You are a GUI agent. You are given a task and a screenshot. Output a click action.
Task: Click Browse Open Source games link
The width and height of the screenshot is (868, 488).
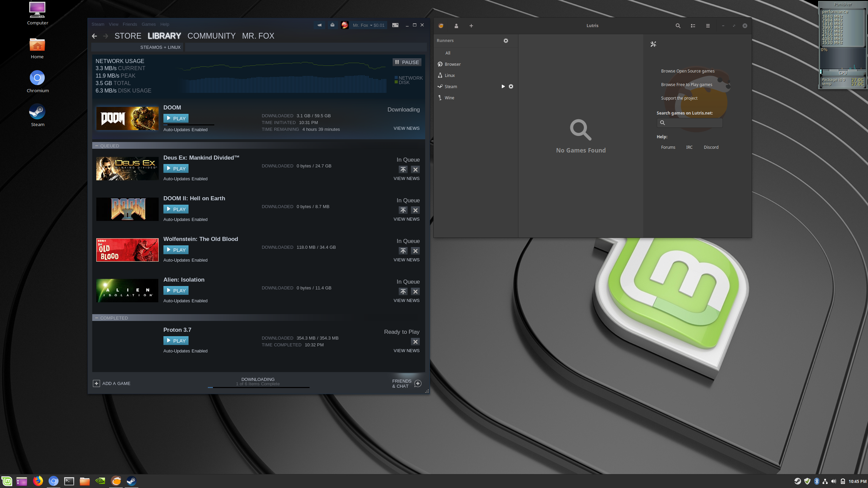688,71
